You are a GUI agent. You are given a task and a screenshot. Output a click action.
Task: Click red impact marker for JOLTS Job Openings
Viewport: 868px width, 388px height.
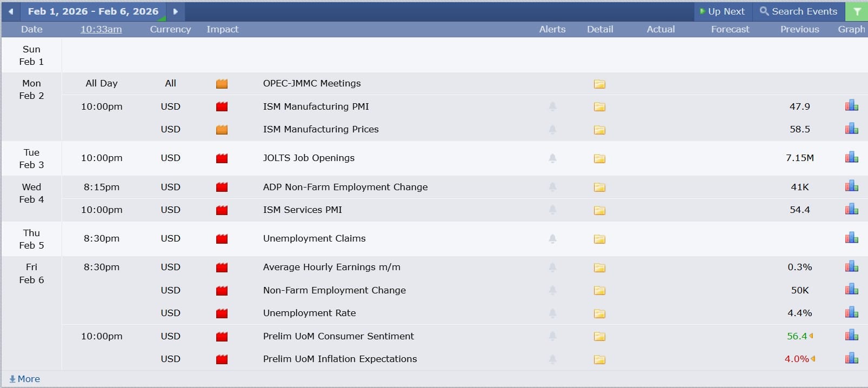click(x=222, y=158)
